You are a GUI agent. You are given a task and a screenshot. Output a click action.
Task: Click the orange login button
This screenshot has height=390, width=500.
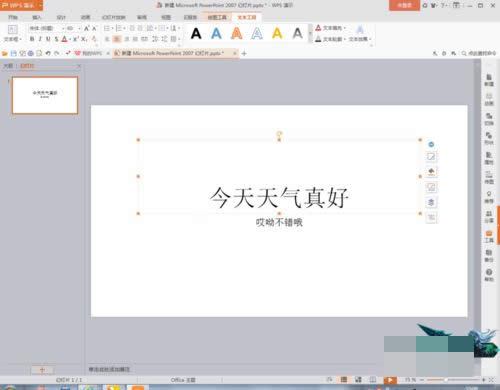404,5
